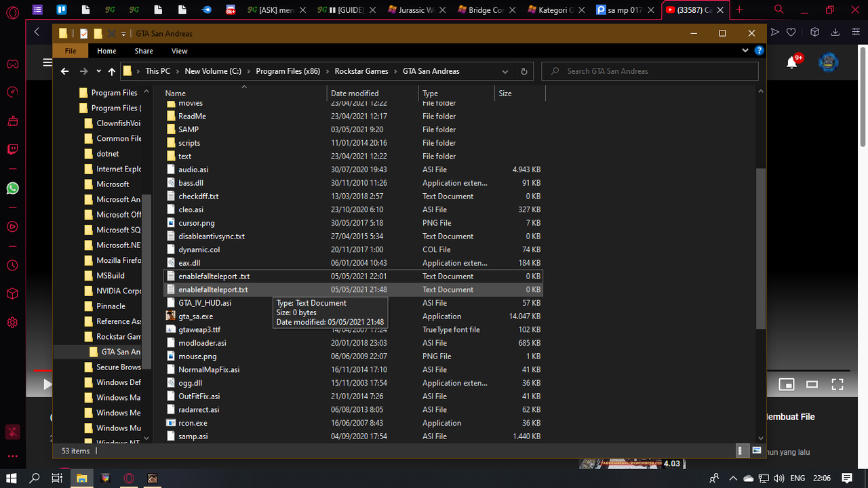868x488 pixels.
Task: Open address bar previous locations dropdown
Action: [x=505, y=71]
